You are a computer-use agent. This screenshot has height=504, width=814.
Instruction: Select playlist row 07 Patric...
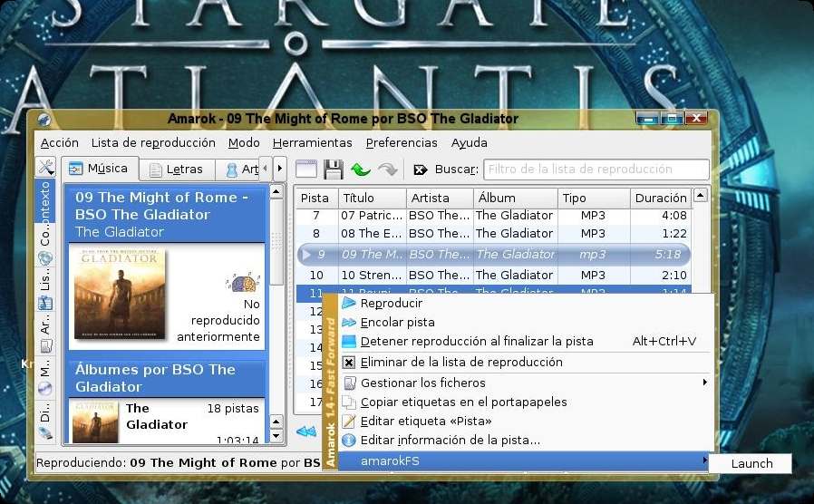click(x=493, y=216)
